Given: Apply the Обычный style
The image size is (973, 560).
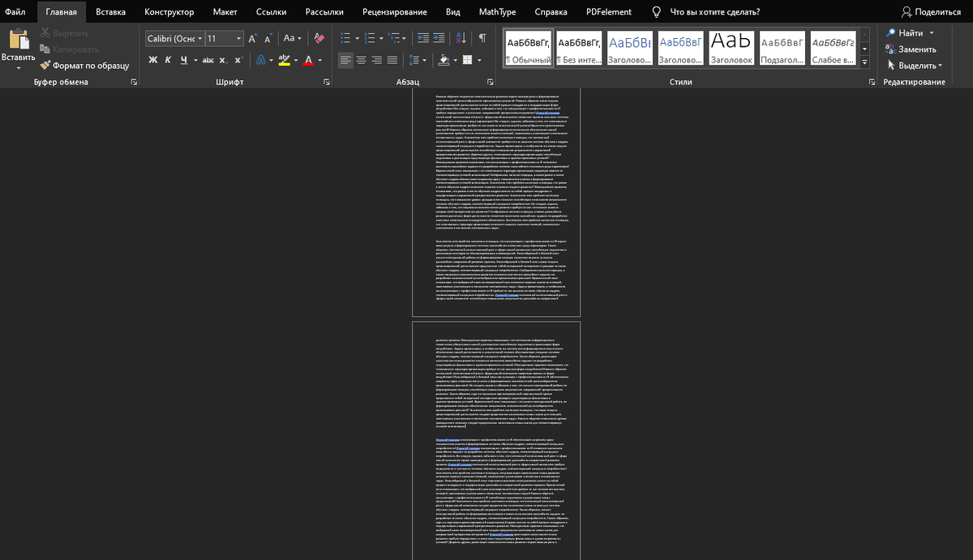Looking at the screenshot, I should [527, 49].
